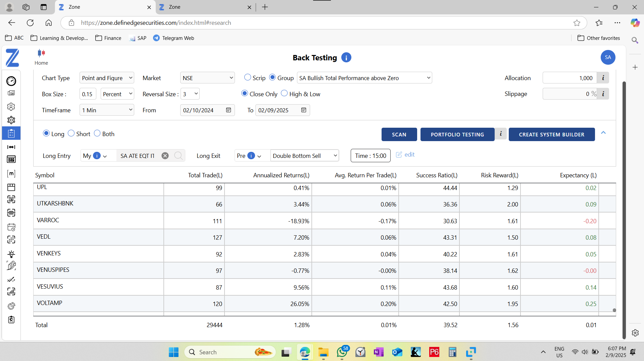The width and height of the screenshot is (644, 361).
Task: Click the results table vertical scrollbar thumb
Action: [614, 310]
